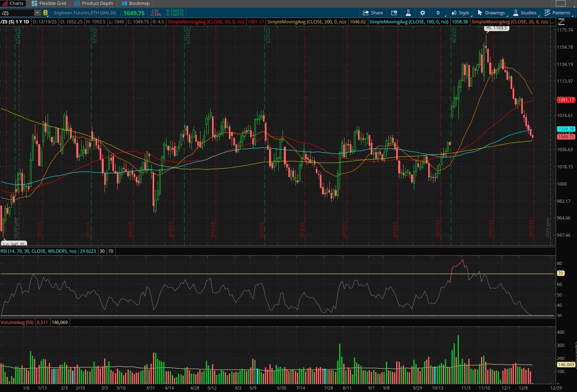Switch to the Flexible Grid tab
This screenshot has width=577, height=392.
tap(49, 3)
